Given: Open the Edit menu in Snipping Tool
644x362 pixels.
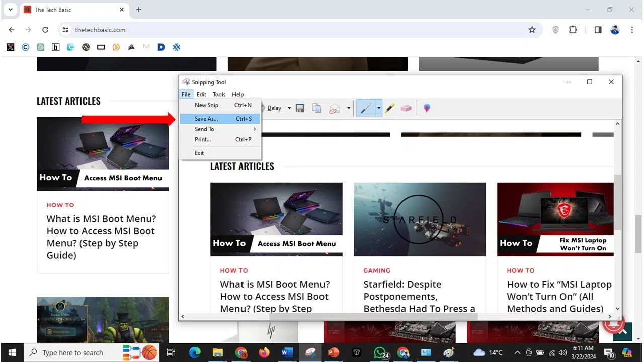Looking at the screenshot, I should [x=201, y=94].
